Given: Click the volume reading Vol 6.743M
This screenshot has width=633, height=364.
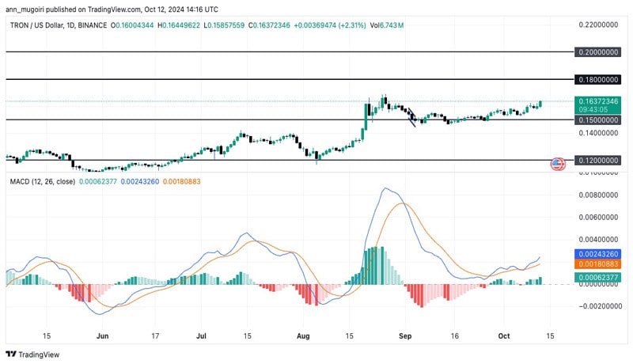Looking at the screenshot, I should click(387, 25).
